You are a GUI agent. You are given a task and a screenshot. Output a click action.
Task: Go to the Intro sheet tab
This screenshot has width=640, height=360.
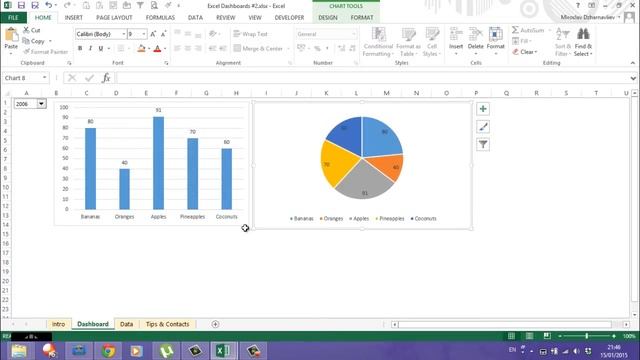click(x=58, y=324)
